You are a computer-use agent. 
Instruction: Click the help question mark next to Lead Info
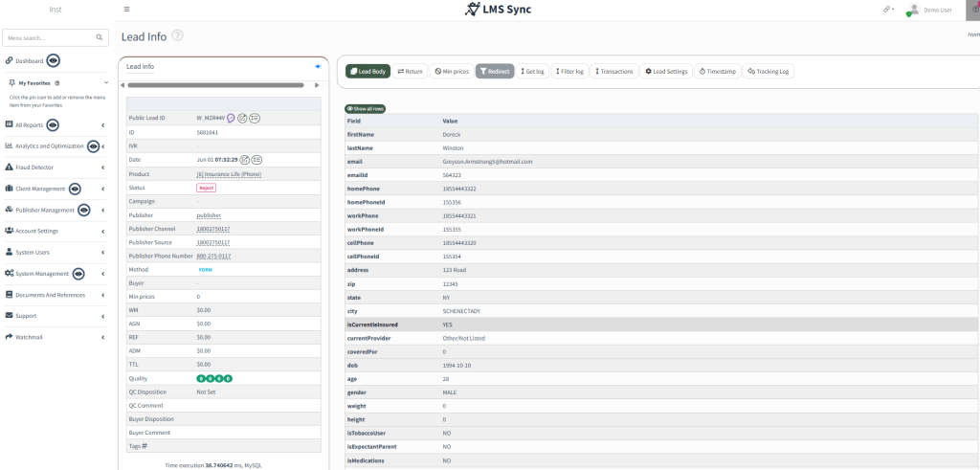[x=177, y=35]
